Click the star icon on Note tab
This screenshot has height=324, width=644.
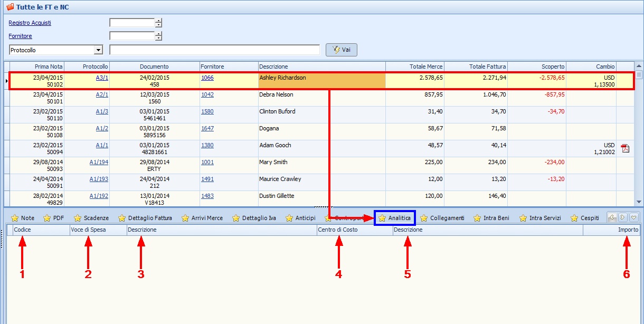pyautogui.click(x=15, y=218)
